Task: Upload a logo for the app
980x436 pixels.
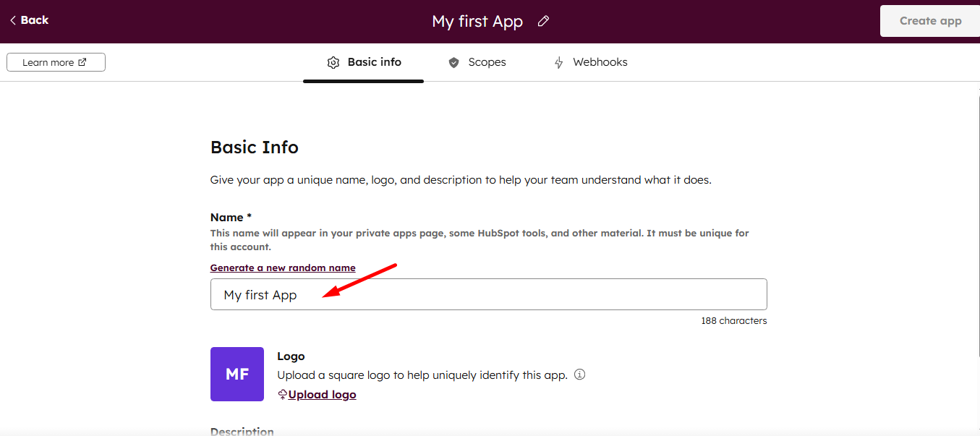Action: click(323, 394)
